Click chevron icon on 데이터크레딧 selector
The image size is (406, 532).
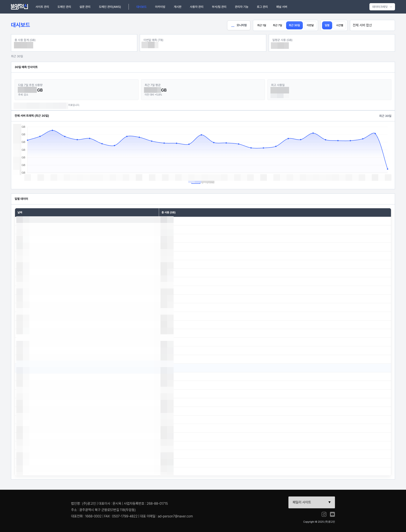point(391,7)
